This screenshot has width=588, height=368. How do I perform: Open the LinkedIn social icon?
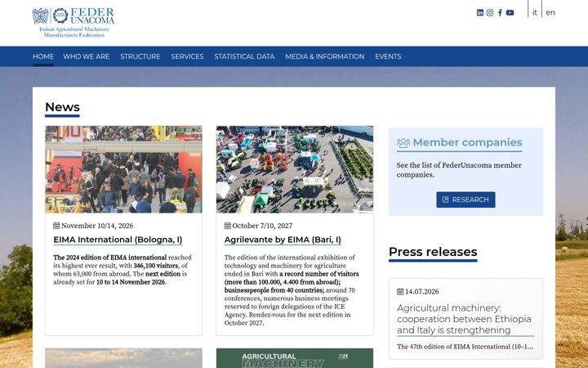[480, 12]
